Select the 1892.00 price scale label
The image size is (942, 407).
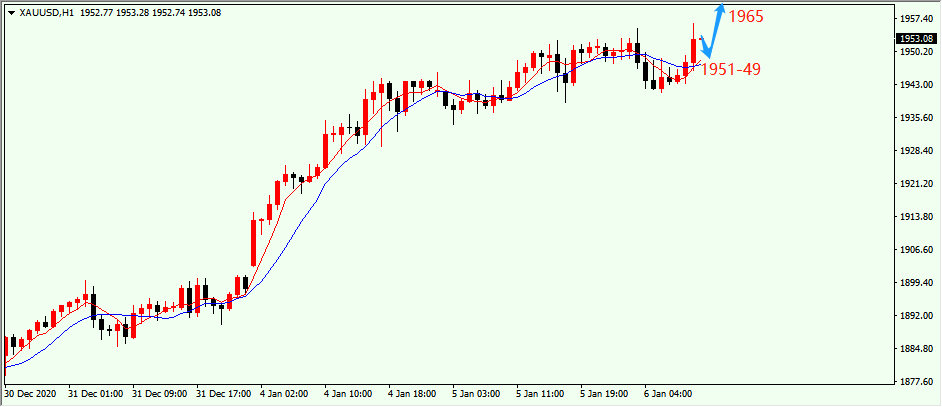coord(916,316)
